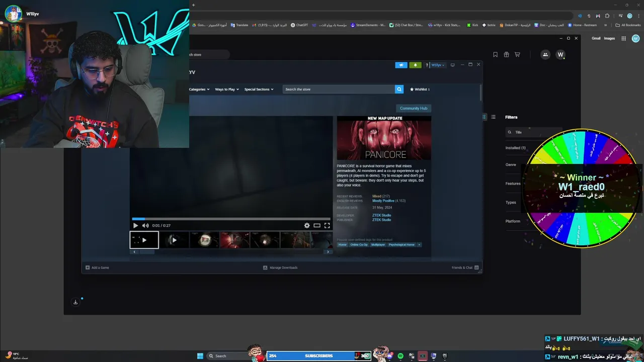Focus the Search the store field
This screenshot has width=644, height=362.
point(339,89)
